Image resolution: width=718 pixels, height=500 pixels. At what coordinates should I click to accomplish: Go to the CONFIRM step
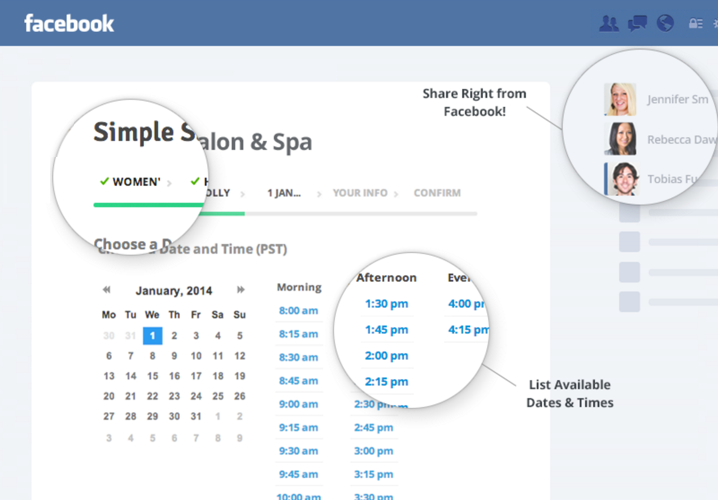tap(437, 193)
